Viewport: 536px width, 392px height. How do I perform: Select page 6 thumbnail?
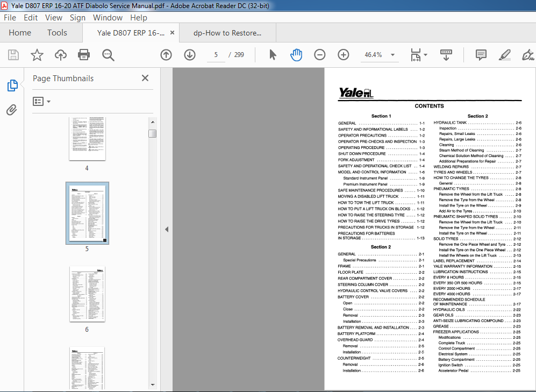(x=87, y=294)
